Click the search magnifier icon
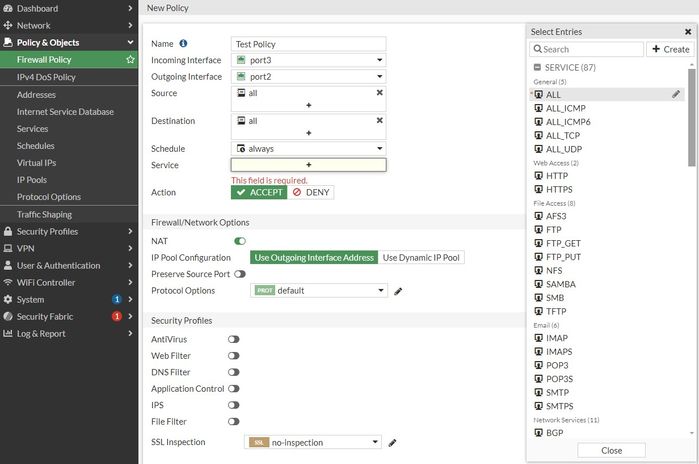The width and height of the screenshot is (699, 464). pos(538,49)
